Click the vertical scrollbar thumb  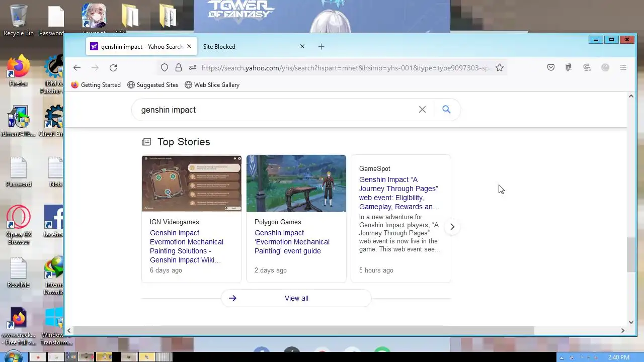[x=631, y=255]
